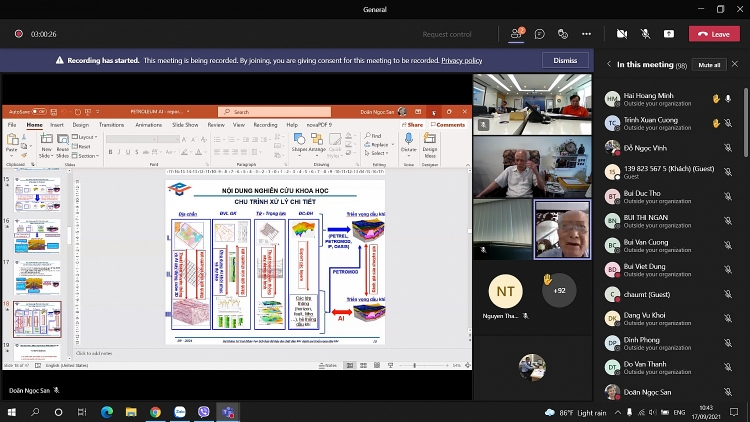Open the Privacy policy link
This screenshot has width=750, height=422.
point(461,60)
